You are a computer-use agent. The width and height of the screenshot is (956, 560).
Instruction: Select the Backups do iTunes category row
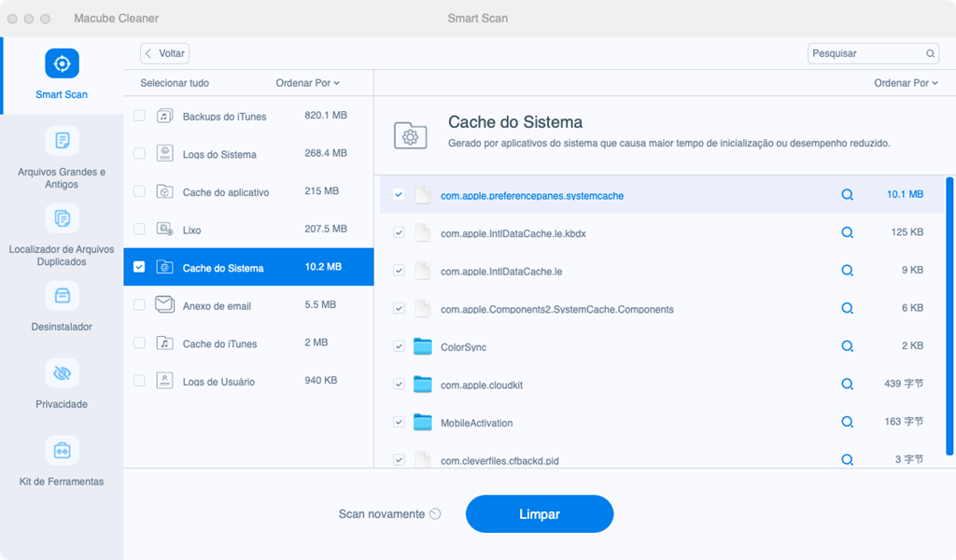pyautogui.click(x=248, y=116)
